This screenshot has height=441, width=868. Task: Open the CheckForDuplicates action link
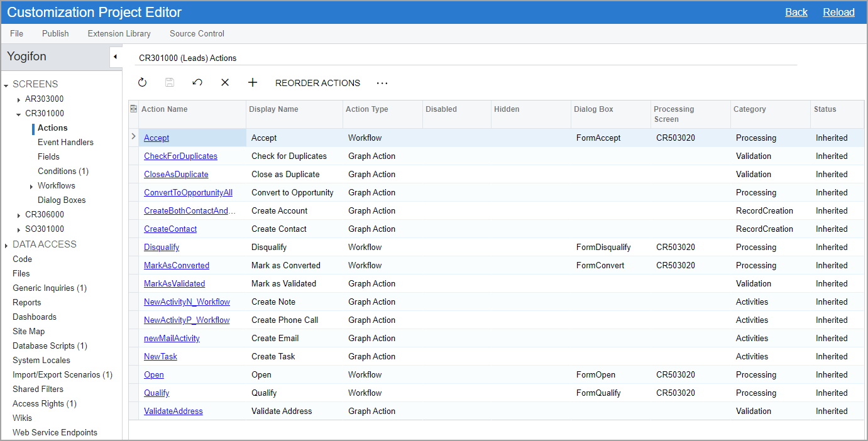pyautogui.click(x=180, y=156)
